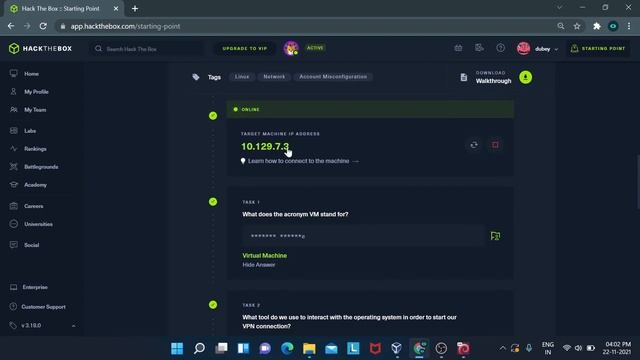Click the Upgrade to VIP button
This screenshot has width=640, height=360.
pos(244,49)
